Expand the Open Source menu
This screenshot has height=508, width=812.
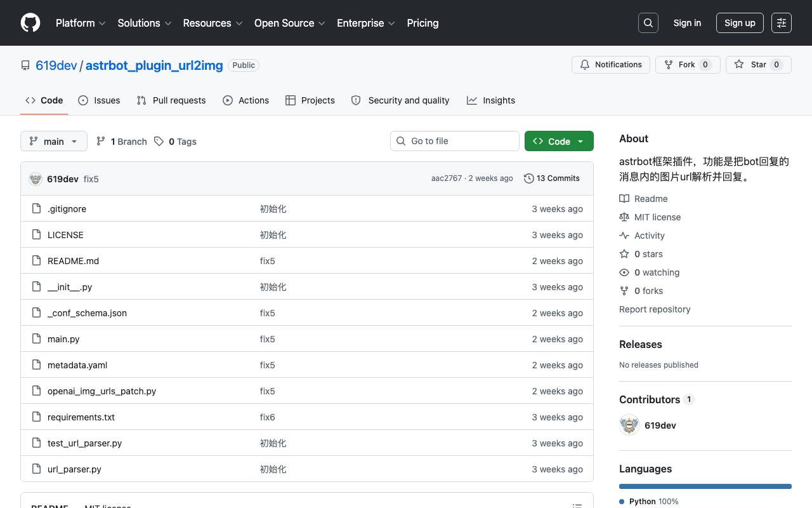[290, 23]
